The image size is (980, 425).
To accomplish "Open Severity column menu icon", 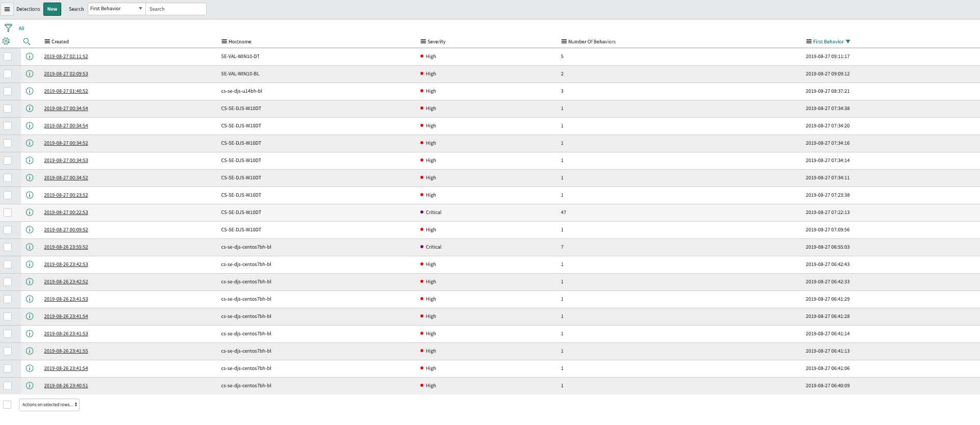I will 423,41.
